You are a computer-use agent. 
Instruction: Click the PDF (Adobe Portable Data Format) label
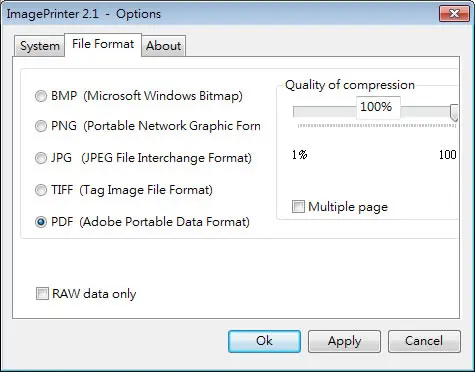[150, 222]
